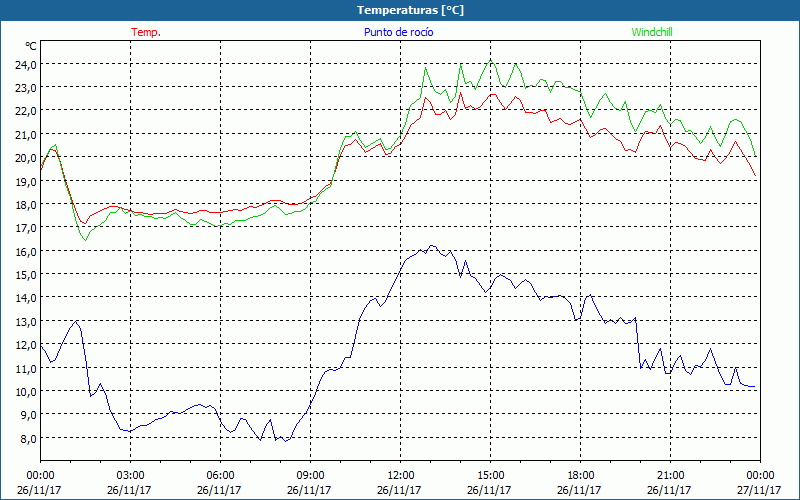Click the 24,0 y-axis value

pos(27,65)
